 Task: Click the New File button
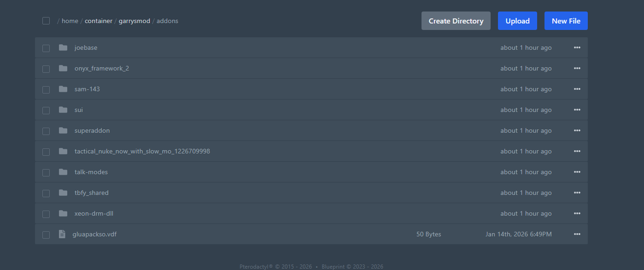566,21
